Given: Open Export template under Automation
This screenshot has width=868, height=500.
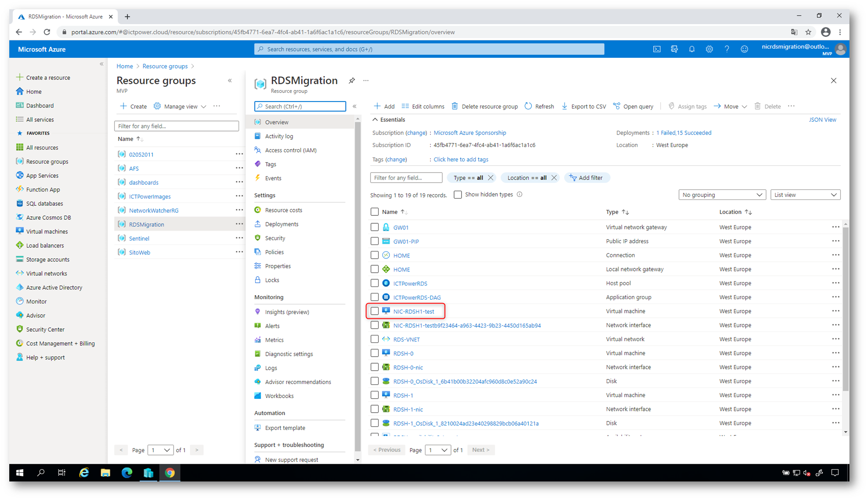Looking at the screenshot, I should point(285,428).
